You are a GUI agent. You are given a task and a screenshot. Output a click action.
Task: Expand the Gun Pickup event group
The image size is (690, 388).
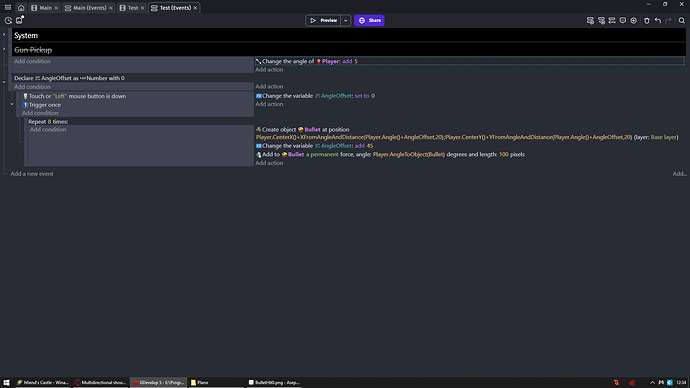tap(4, 49)
